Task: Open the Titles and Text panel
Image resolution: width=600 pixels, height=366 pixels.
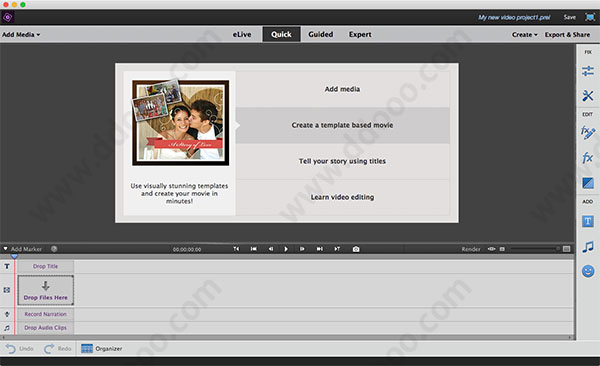Action: pos(588,221)
